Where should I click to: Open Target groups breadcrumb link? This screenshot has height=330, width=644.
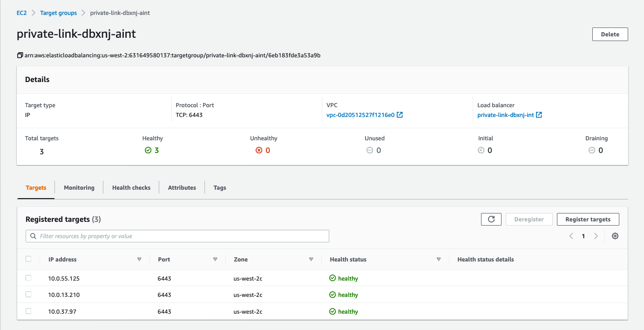point(59,13)
